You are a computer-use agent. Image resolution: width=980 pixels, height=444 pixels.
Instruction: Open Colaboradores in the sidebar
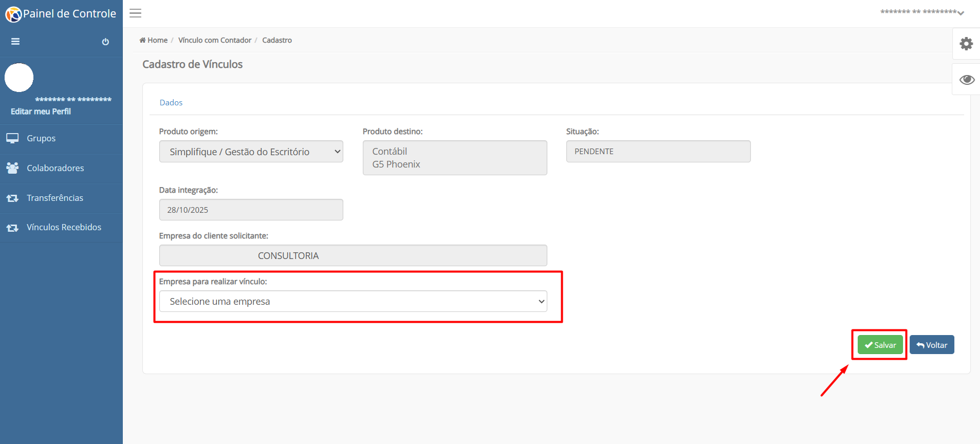click(61, 168)
